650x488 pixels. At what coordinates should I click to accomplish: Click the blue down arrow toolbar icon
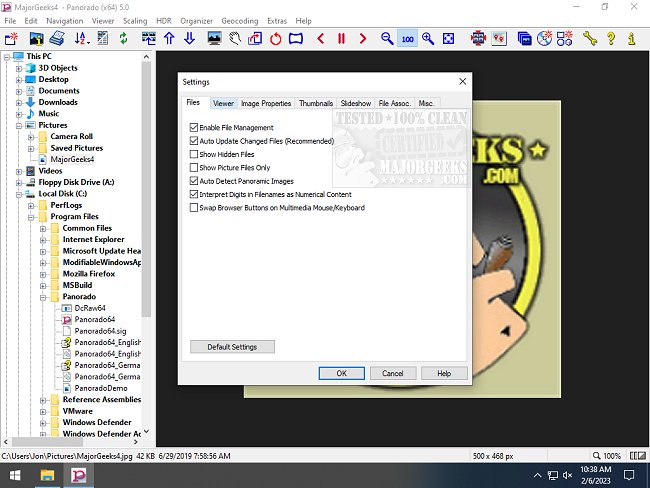tap(189, 39)
